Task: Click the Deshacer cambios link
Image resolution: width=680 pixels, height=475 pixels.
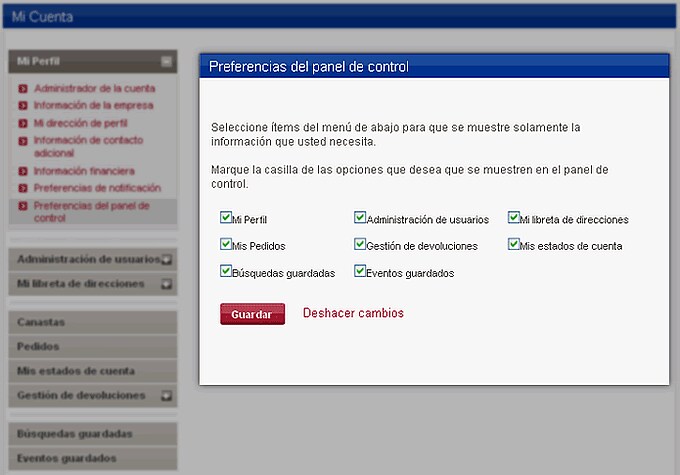Action: click(x=353, y=313)
